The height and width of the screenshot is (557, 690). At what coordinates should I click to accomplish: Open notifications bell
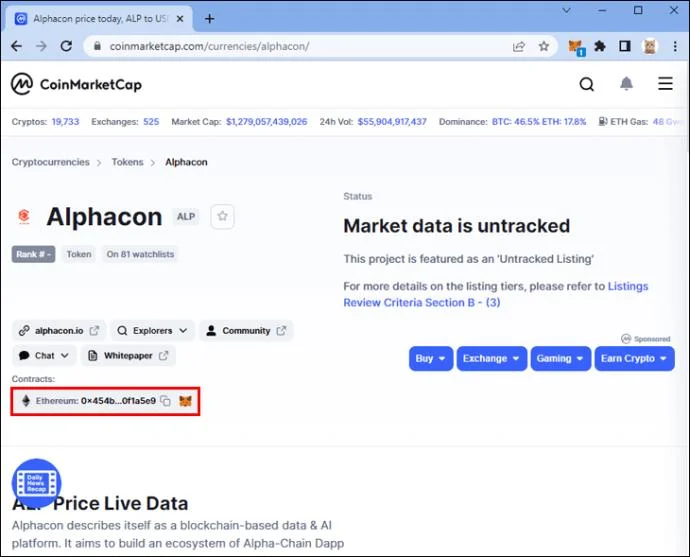click(x=627, y=83)
